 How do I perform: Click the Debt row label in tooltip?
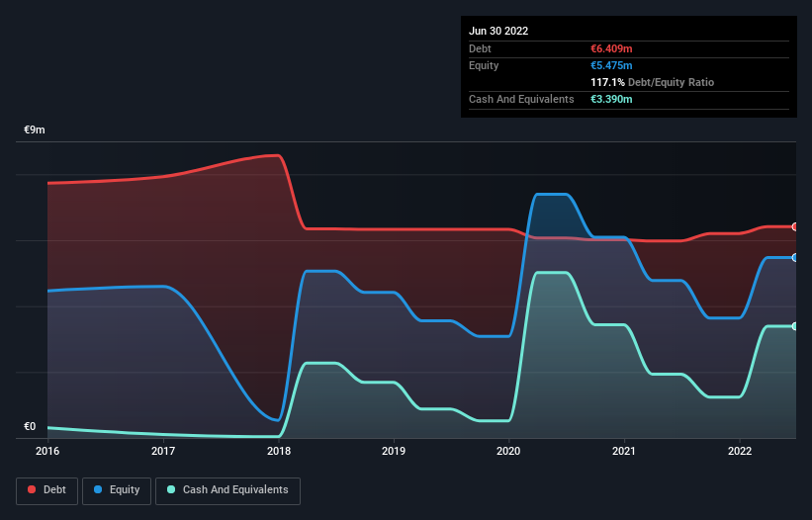click(480, 48)
